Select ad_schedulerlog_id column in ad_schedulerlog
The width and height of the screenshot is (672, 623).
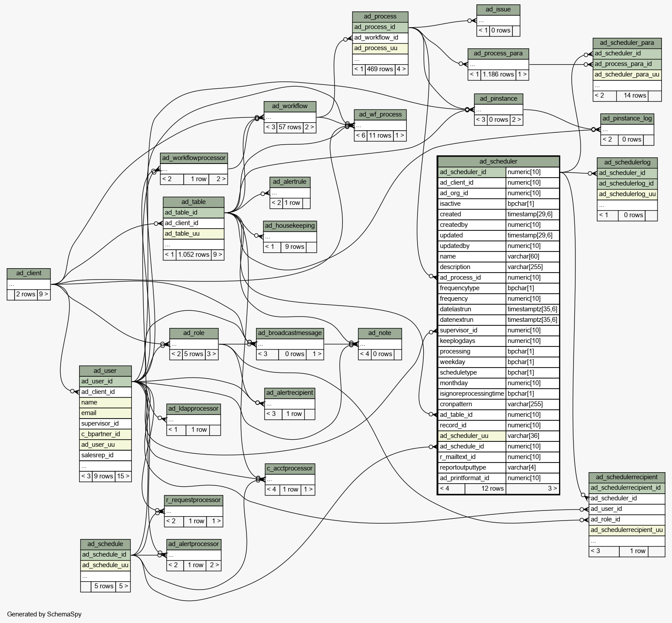(627, 184)
